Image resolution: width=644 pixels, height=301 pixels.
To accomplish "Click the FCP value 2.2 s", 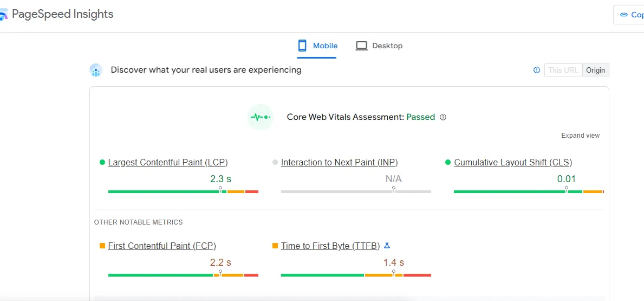I will click(x=220, y=262).
